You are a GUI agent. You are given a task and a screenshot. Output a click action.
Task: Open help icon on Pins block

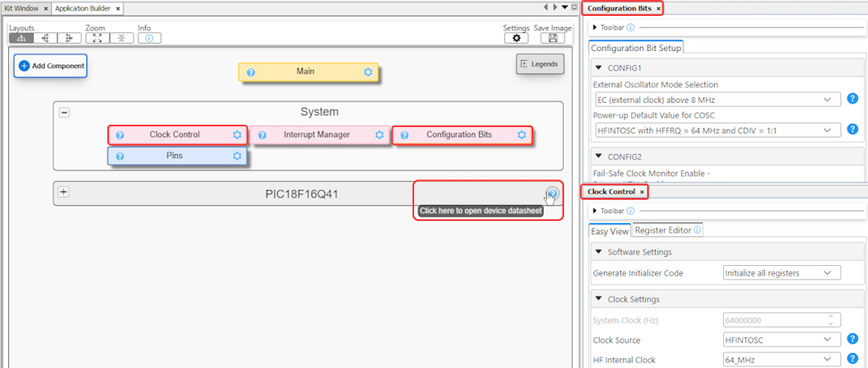click(119, 156)
